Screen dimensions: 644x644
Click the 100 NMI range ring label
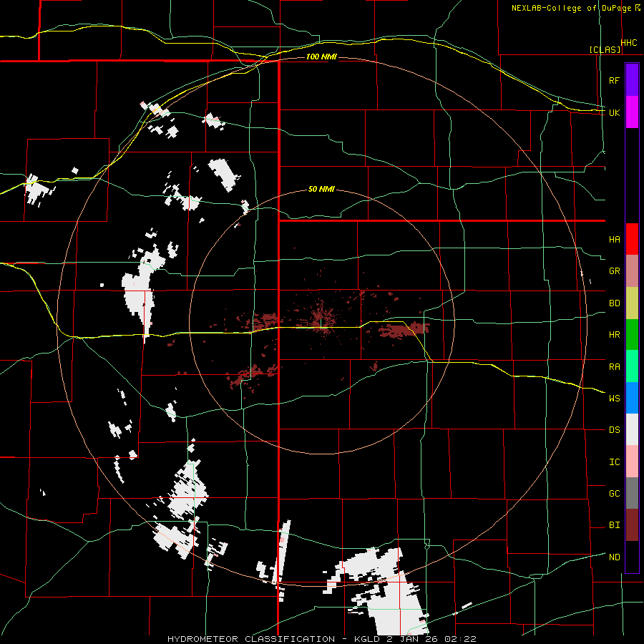tap(321, 57)
